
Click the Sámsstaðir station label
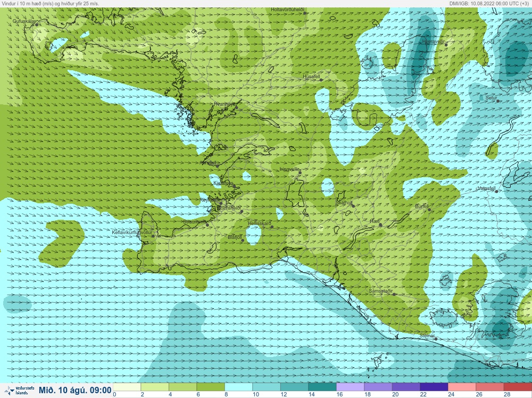(381, 291)
